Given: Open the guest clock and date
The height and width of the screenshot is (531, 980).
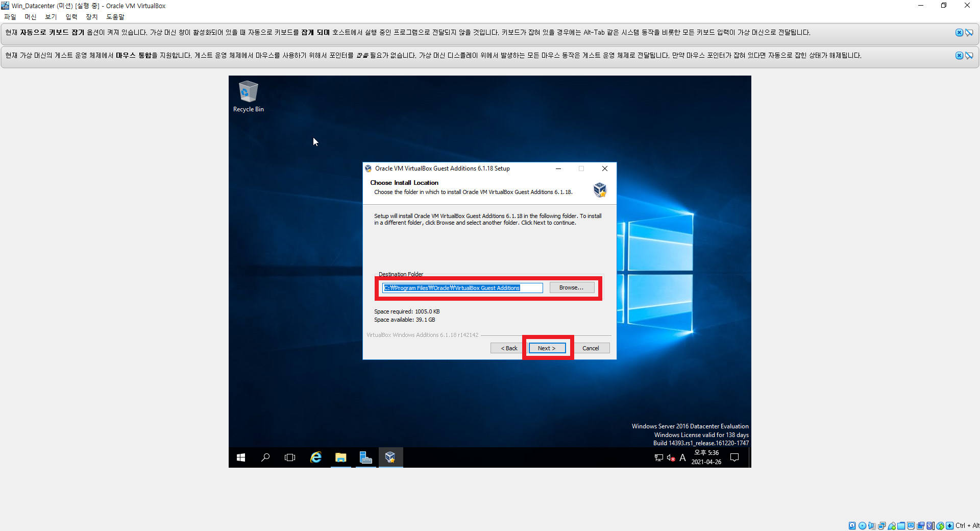Looking at the screenshot, I should point(706,457).
